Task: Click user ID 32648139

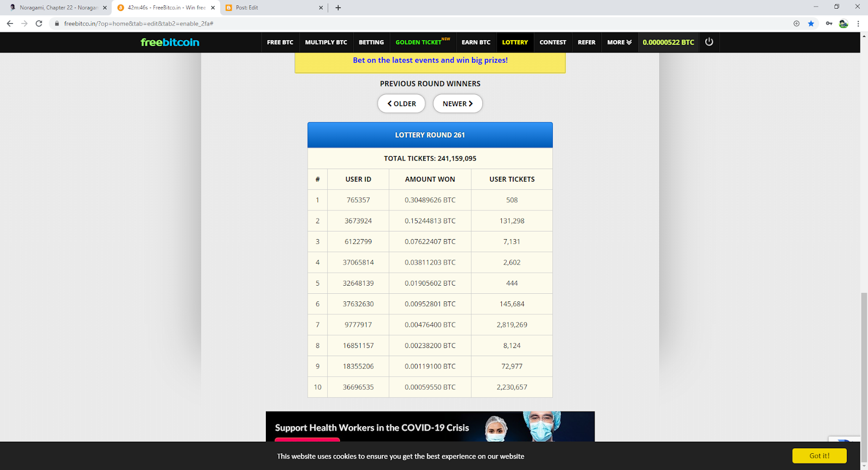Action: (x=358, y=283)
